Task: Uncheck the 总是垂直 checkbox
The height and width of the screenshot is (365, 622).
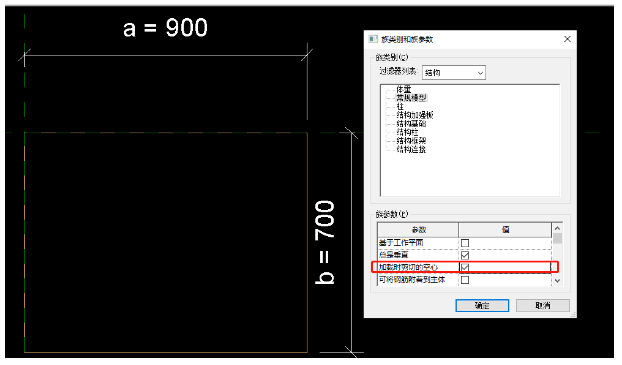Action: tap(465, 255)
